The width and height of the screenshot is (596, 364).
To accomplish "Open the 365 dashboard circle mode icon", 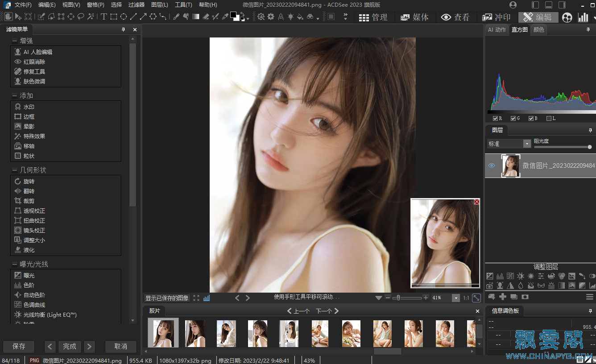I will (567, 17).
